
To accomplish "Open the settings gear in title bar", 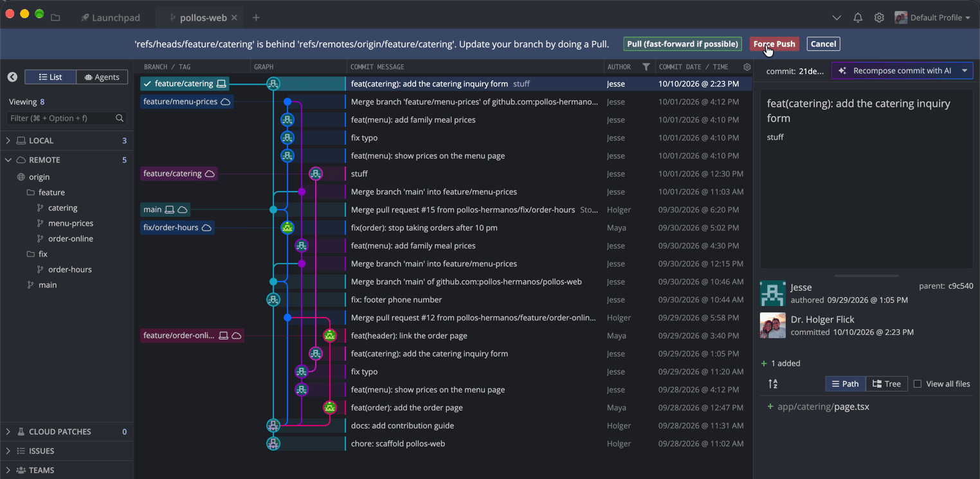I will [879, 17].
